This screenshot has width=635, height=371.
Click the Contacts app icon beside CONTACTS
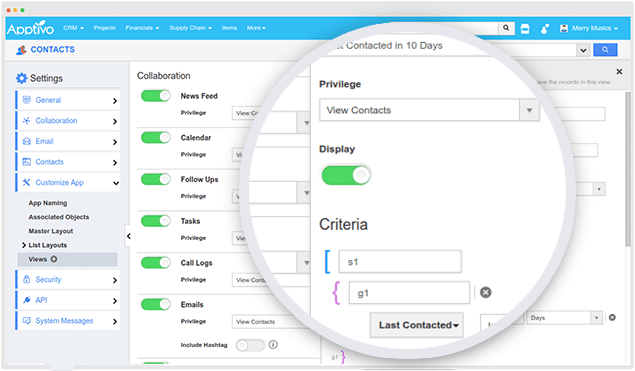click(21, 50)
